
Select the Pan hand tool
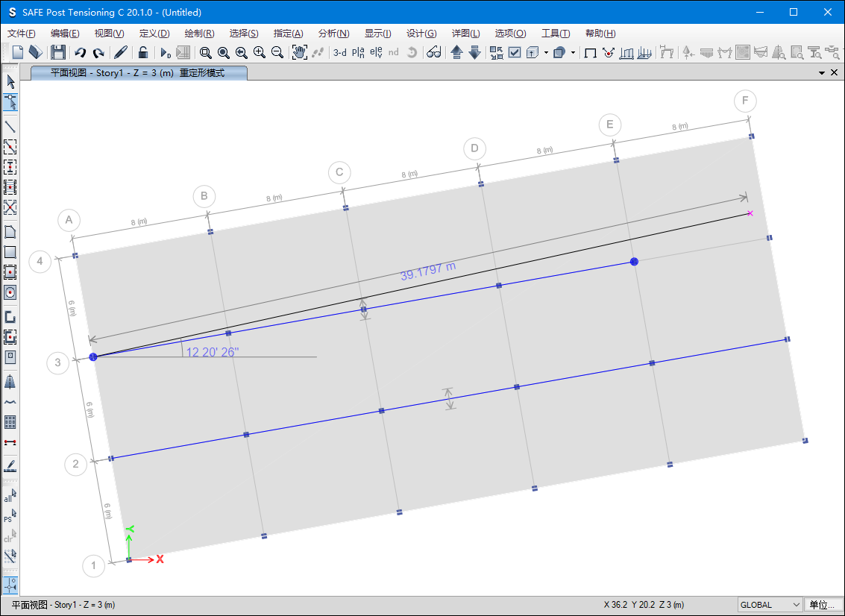coord(299,52)
